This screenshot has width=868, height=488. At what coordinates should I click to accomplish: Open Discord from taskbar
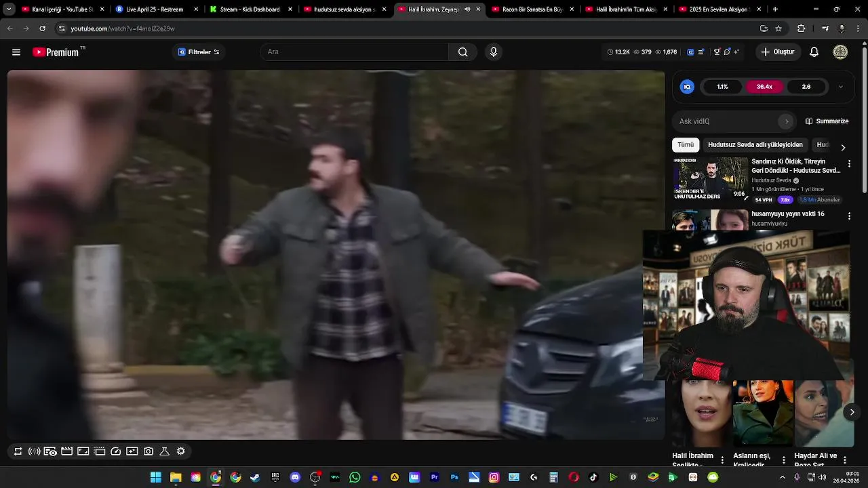295,478
